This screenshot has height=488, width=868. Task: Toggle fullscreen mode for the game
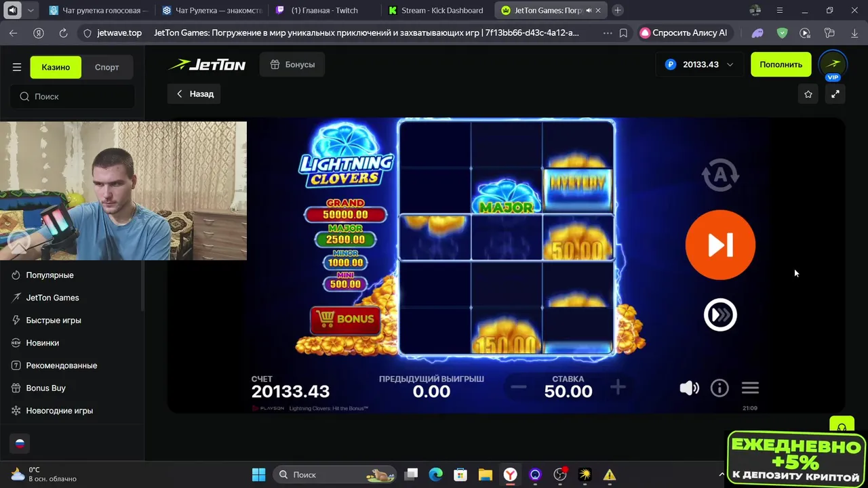click(835, 94)
